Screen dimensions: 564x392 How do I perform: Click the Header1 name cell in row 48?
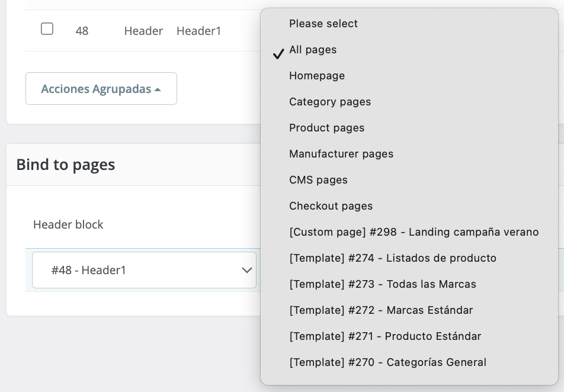[x=198, y=31]
